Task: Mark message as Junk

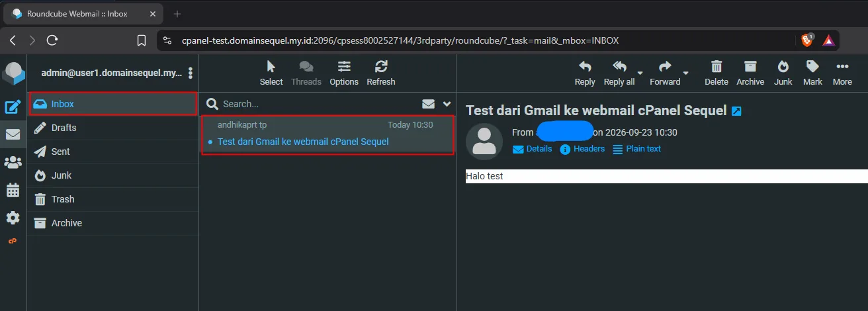Action: [x=783, y=73]
